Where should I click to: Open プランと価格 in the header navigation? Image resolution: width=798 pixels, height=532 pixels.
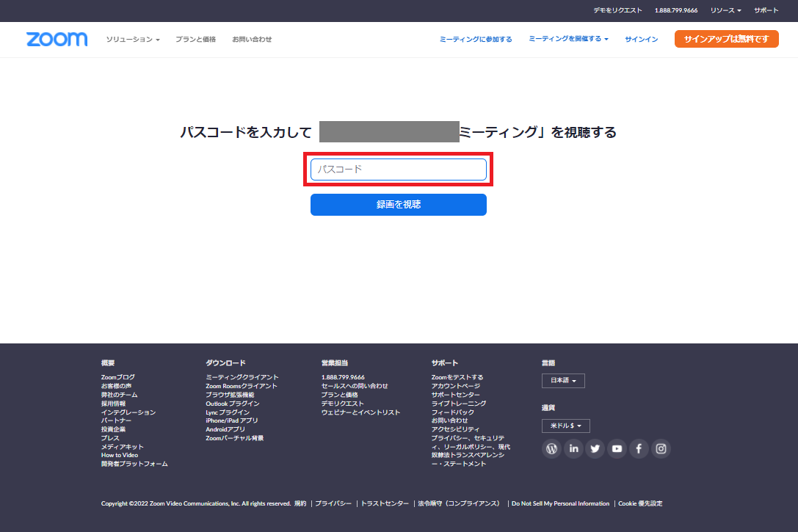(195, 40)
